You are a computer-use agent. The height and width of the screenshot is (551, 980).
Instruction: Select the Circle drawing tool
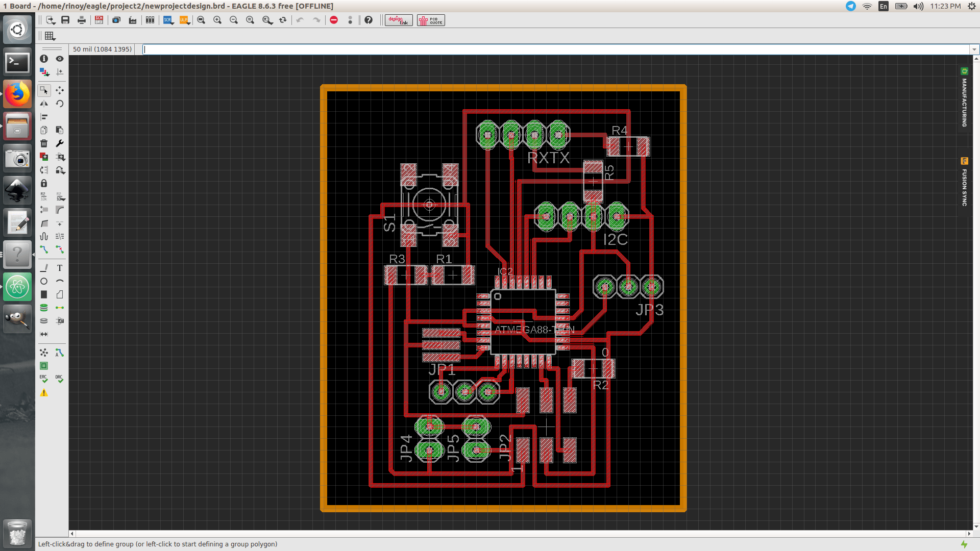click(44, 281)
